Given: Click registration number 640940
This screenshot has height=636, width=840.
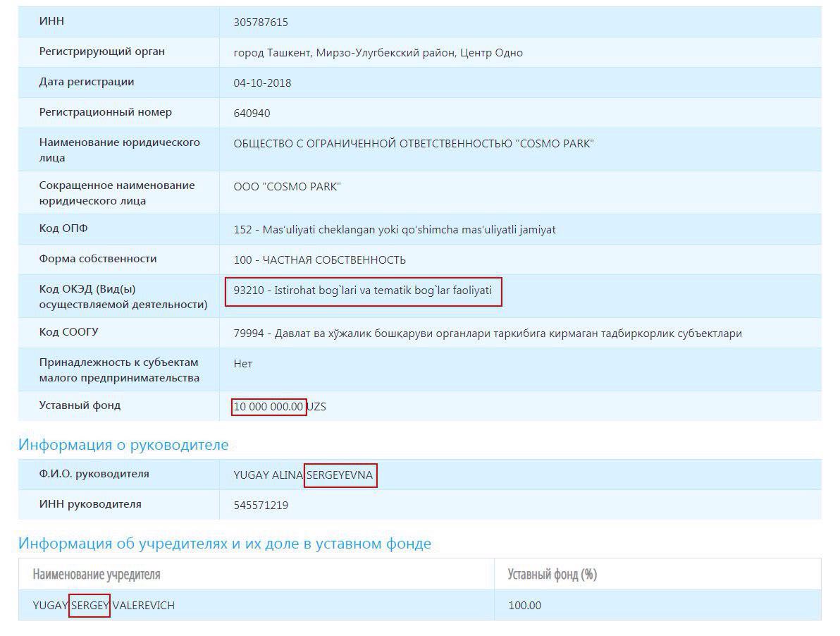Looking at the screenshot, I should [x=252, y=114].
